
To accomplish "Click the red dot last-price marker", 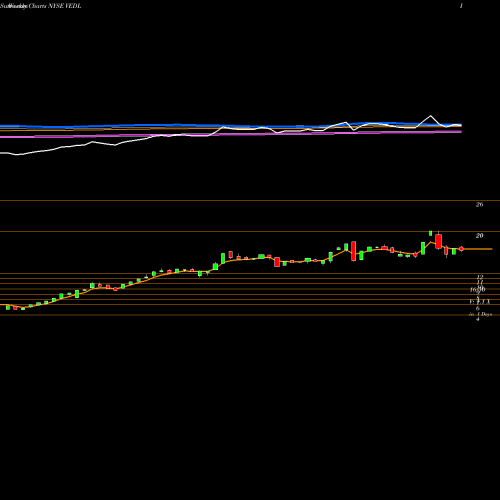I will click(462, 249).
